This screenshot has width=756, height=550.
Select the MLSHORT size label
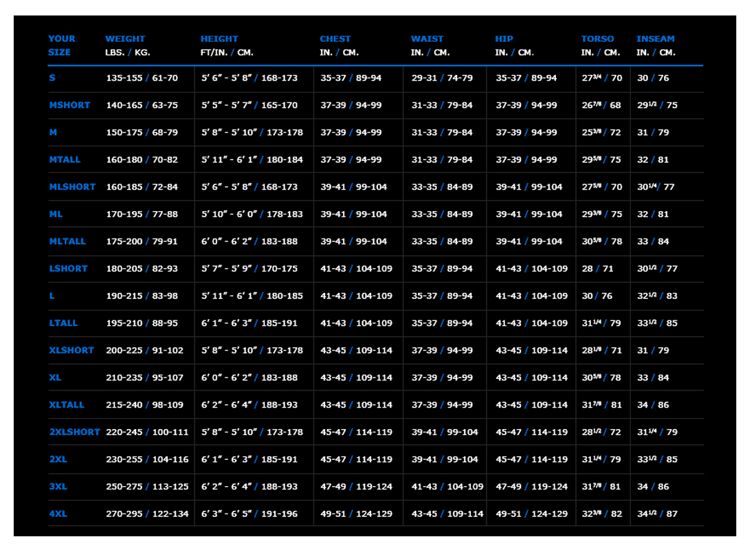point(71,186)
